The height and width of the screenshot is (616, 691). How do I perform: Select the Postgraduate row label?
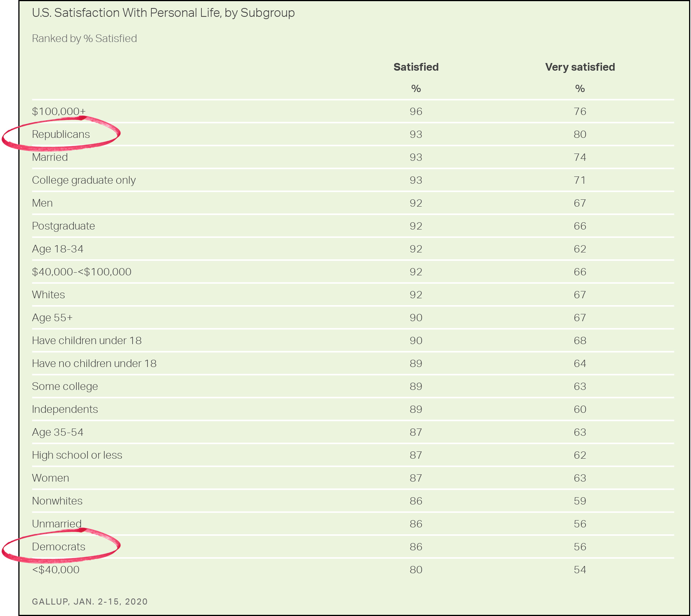(63, 226)
